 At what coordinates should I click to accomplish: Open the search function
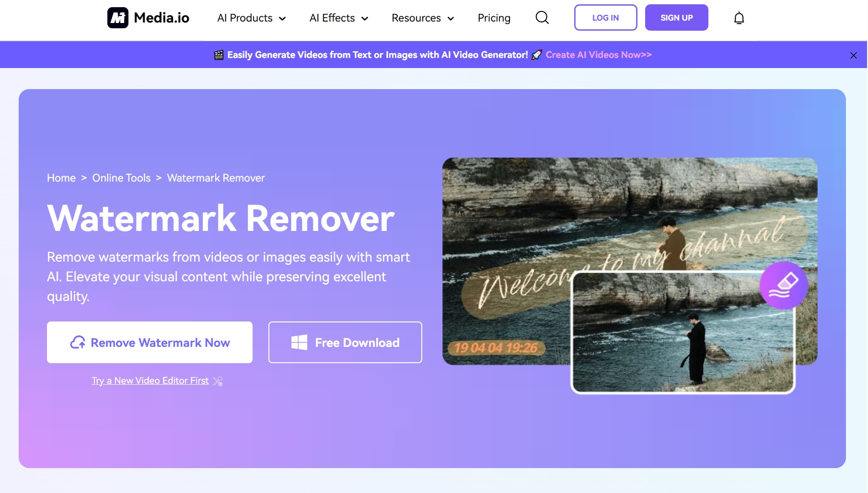541,17
